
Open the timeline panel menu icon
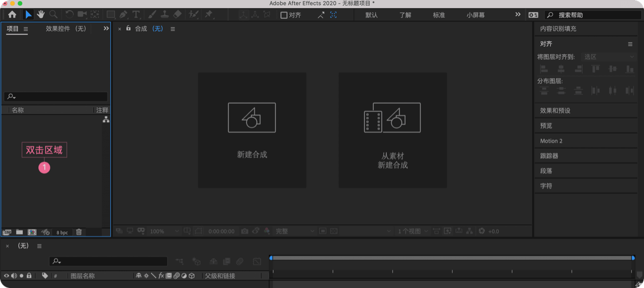(39, 246)
